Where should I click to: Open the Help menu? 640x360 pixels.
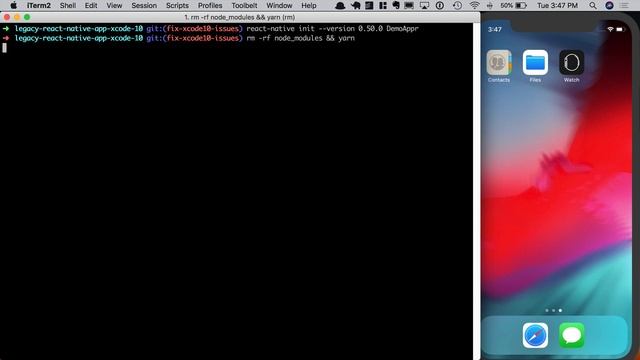coord(309,5)
